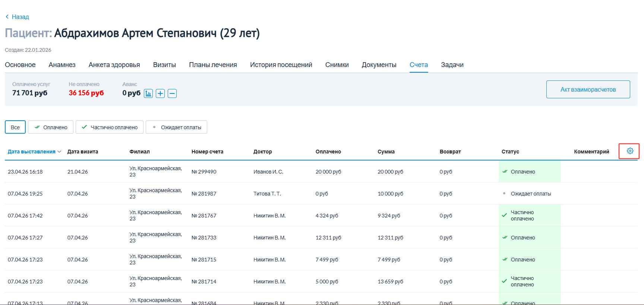Click the Доктор column header
The height and width of the screenshot is (305, 644).
(x=263, y=152)
